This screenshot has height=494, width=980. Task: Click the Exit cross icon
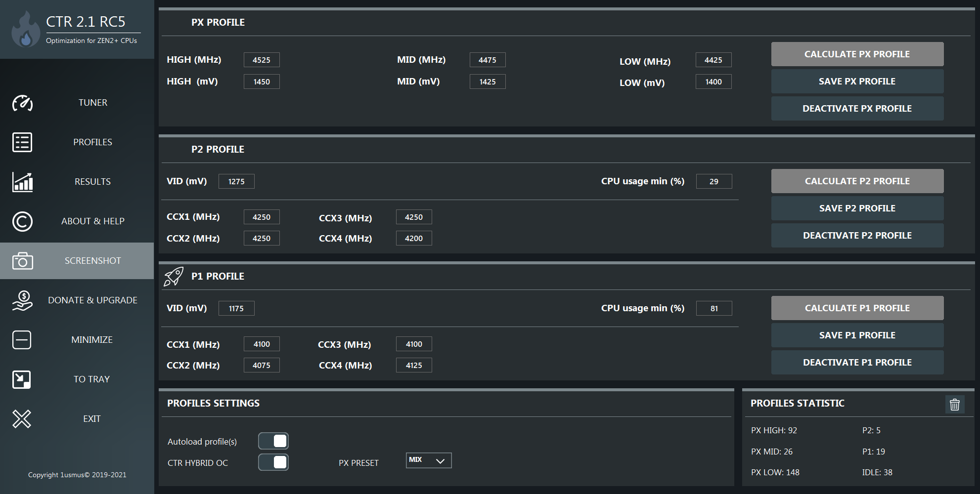coord(22,419)
